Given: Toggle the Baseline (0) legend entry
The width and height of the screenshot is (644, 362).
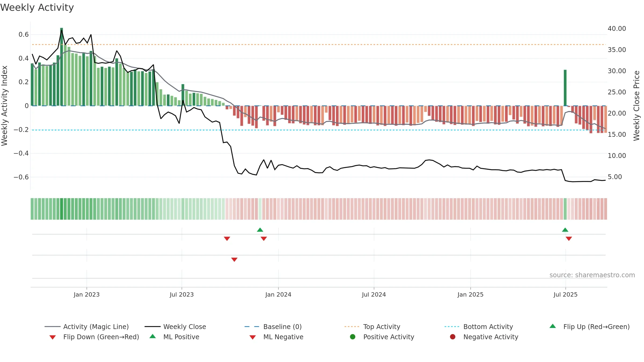Looking at the screenshot, I should 273,327.
